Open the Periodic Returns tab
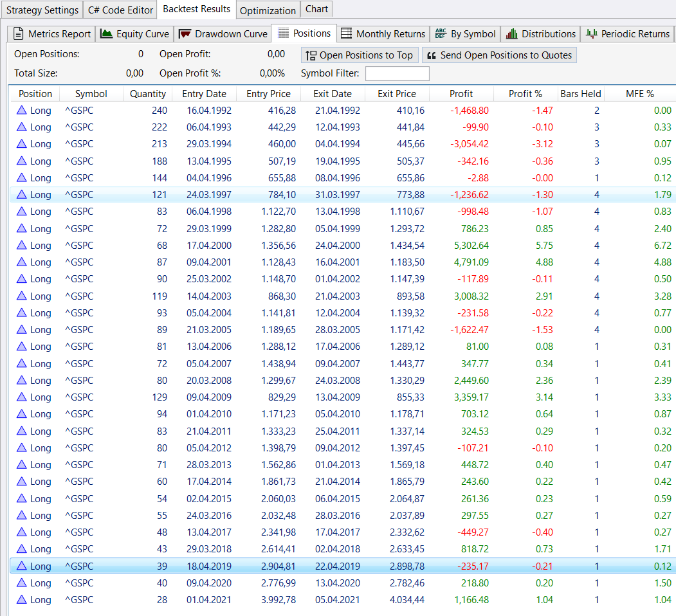The width and height of the screenshot is (676, 616). click(628, 34)
